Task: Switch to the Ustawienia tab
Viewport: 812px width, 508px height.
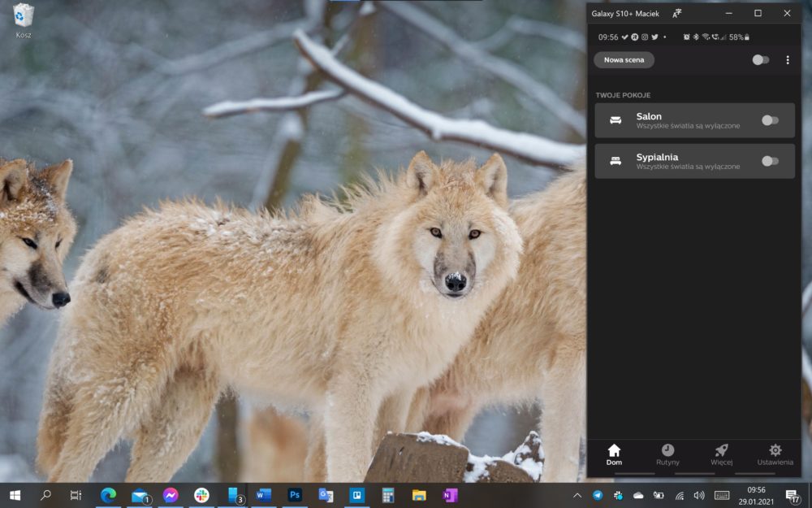Action: pos(775,454)
